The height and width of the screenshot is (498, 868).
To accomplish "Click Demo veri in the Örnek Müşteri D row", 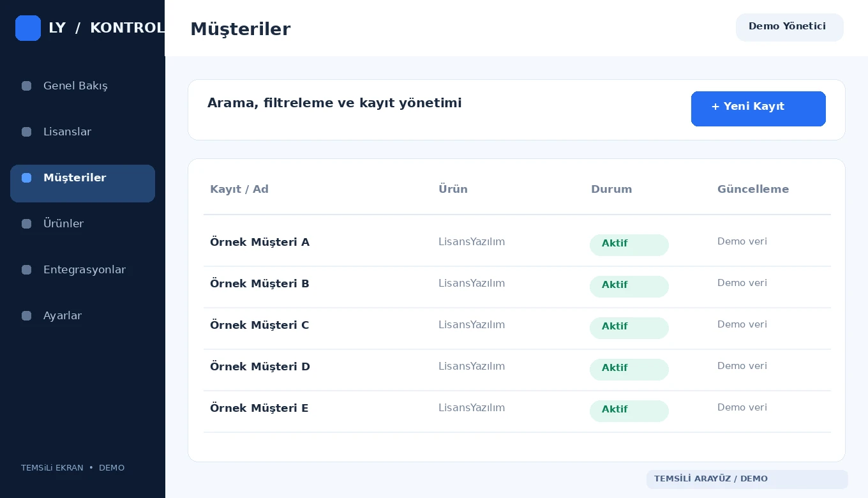I will click(742, 366).
